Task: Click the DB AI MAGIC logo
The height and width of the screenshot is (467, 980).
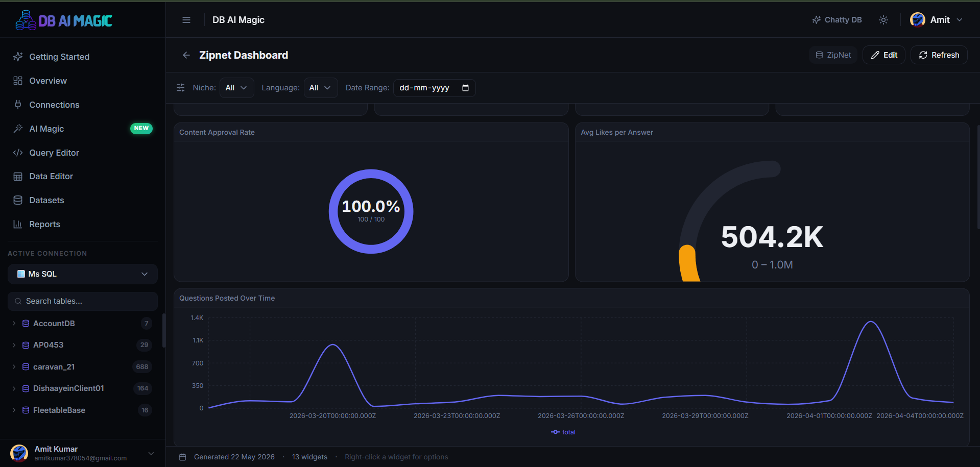Action: click(x=64, y=20)
